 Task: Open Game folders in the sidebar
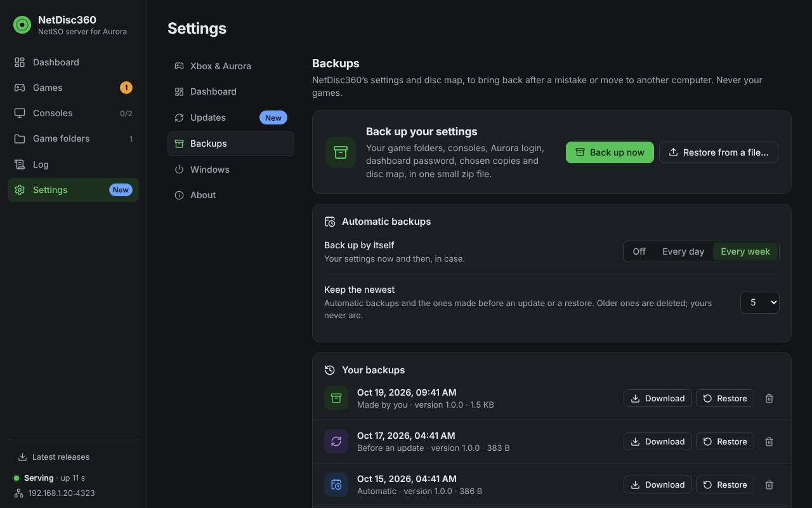tap(73, 138)
